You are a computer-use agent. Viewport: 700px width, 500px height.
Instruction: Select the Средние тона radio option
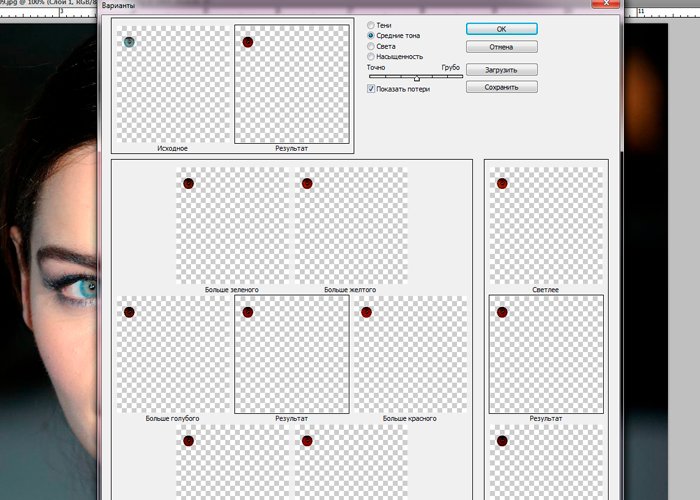[372, 36]
